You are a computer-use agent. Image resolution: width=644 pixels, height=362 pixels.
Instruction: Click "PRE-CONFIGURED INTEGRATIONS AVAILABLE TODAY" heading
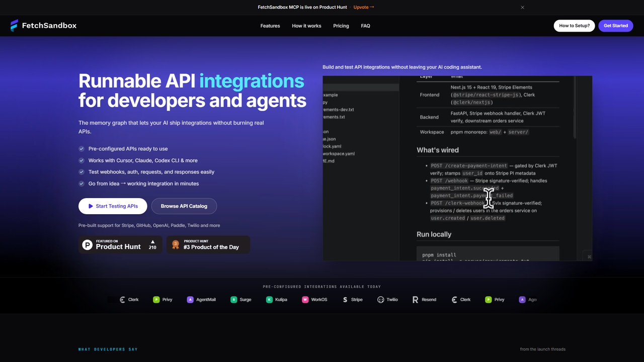[322, 287]
